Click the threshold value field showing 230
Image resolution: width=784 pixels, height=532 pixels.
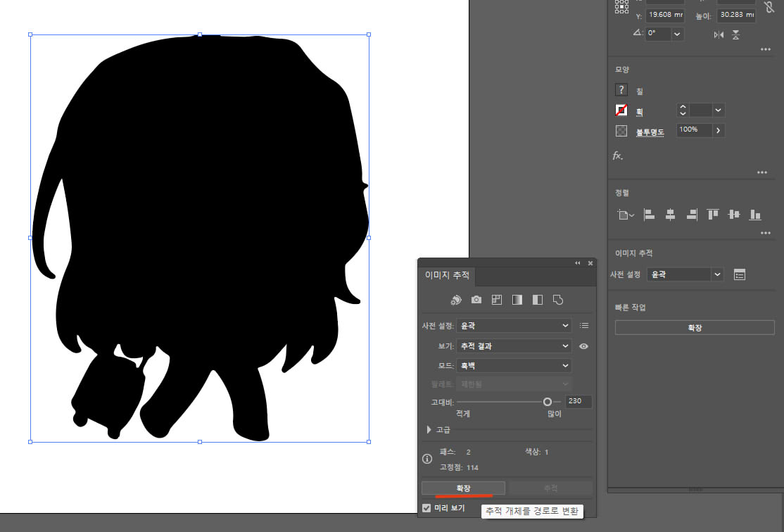click(x=578, y=401)
